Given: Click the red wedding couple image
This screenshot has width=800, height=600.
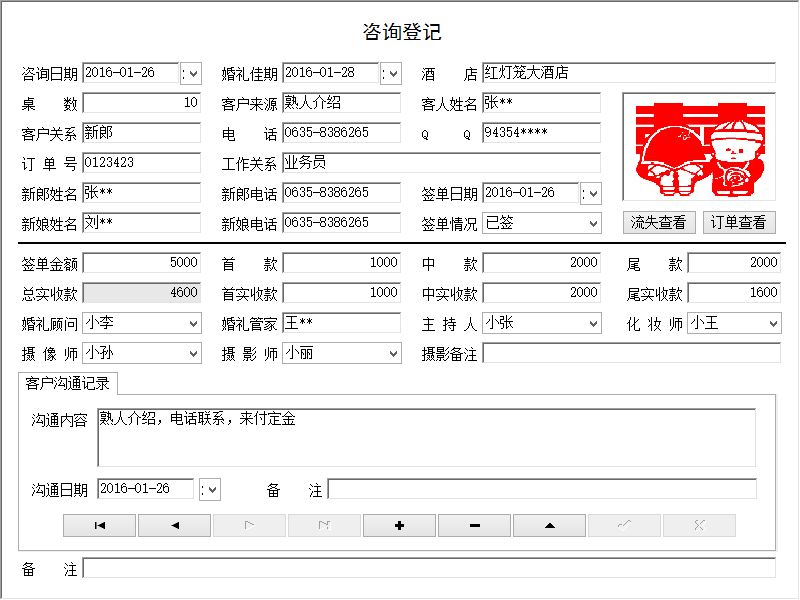Looking at the screenshot, I should click(698, 147).
